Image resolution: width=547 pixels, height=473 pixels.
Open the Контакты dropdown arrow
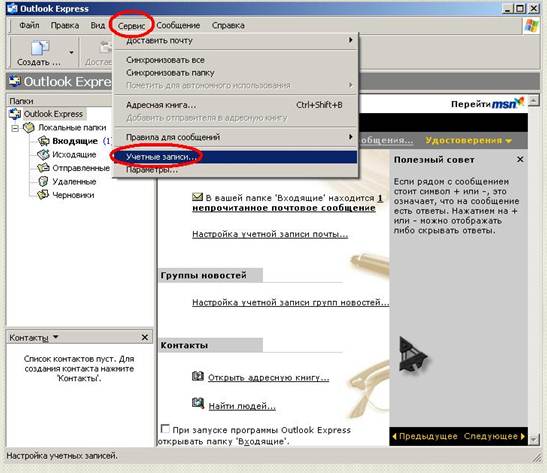pos(56,337)
